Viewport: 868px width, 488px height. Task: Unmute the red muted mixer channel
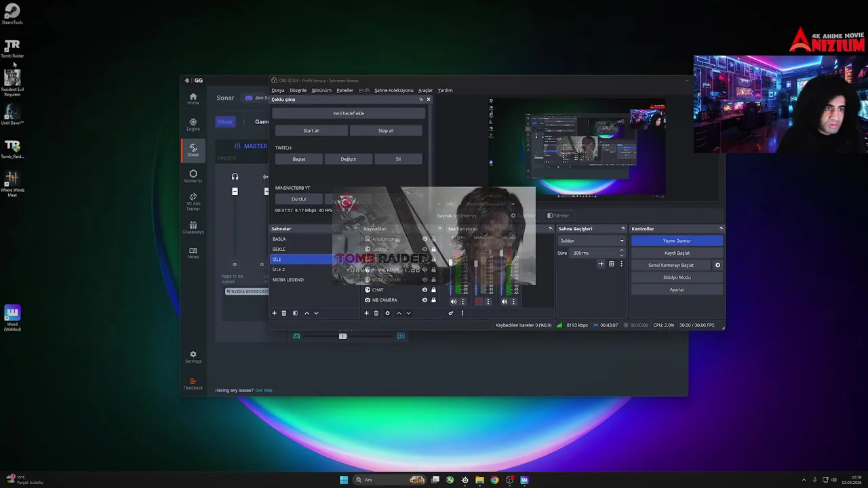479,302
